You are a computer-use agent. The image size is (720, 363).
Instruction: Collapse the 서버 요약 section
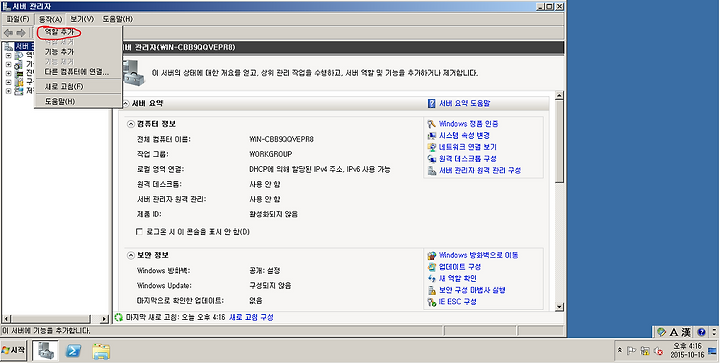coord(126,103)
